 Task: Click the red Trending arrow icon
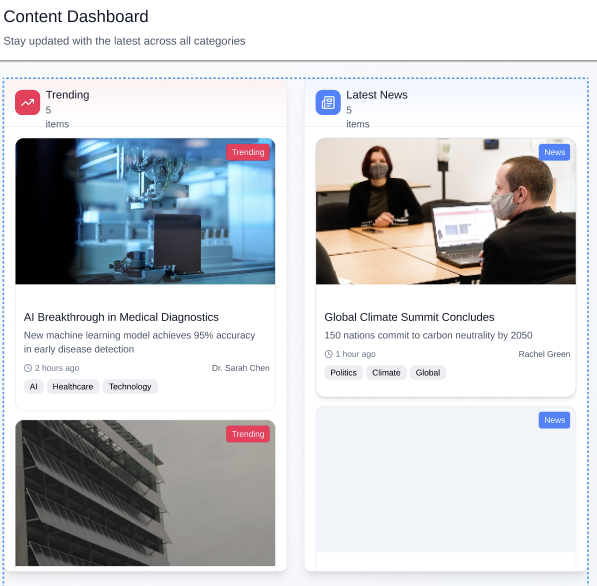[x=27, y=102]
